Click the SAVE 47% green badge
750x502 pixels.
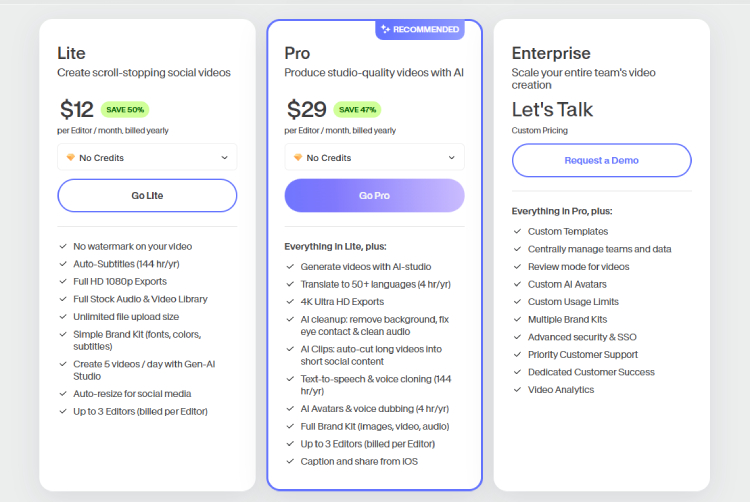coord(357,109)
